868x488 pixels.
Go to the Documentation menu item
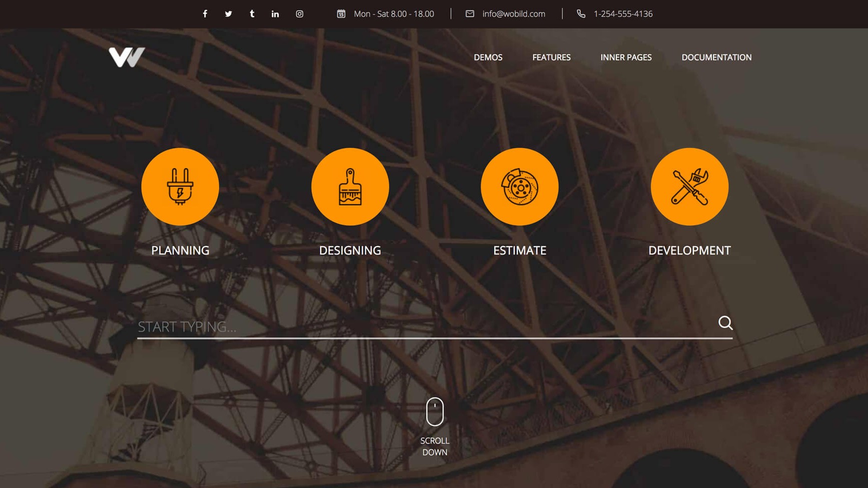[716, 57]
